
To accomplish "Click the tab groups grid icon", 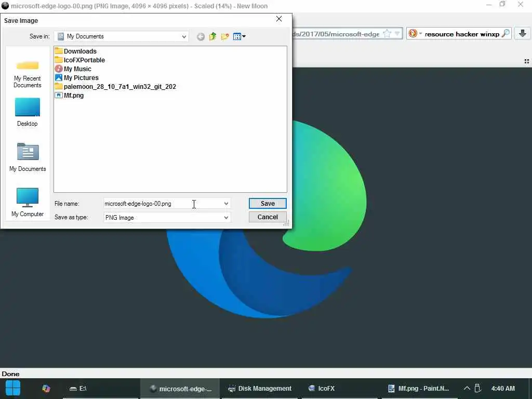I will pos(527,61).
